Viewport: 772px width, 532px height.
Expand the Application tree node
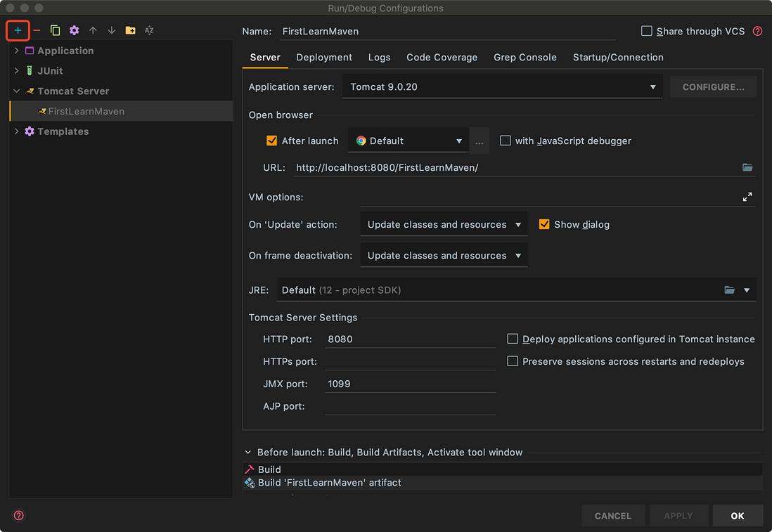tap(17, 51)
